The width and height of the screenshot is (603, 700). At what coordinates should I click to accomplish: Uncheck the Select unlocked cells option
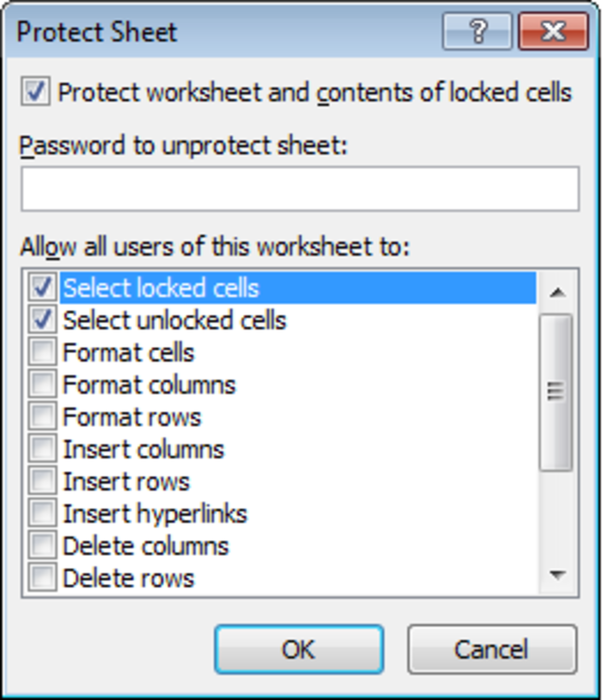pyautogui.click(x=41, y=319)
